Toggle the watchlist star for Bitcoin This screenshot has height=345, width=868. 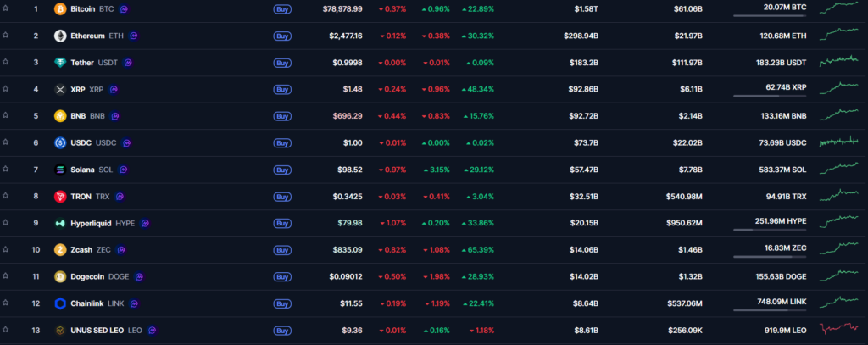click(6, 8)
